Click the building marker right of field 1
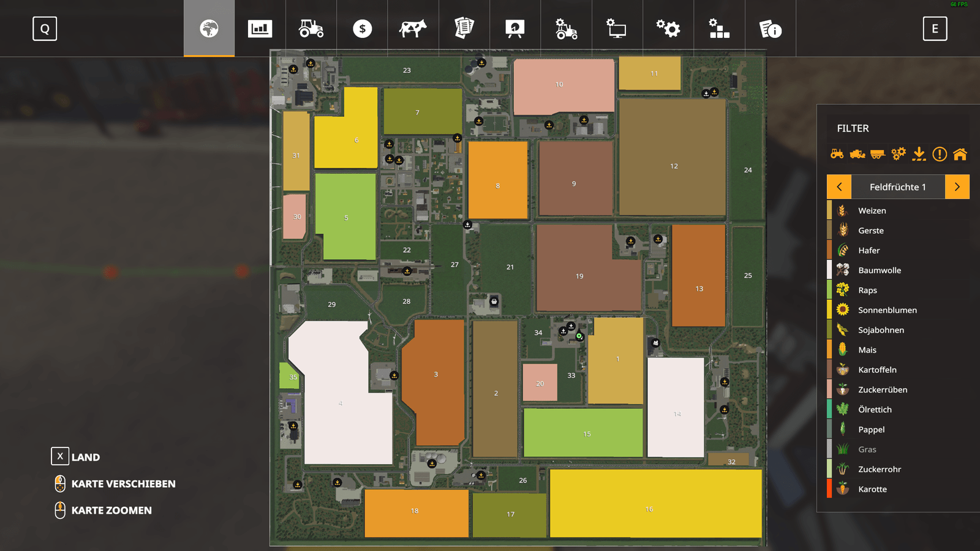980x551 pixels. 655,343
